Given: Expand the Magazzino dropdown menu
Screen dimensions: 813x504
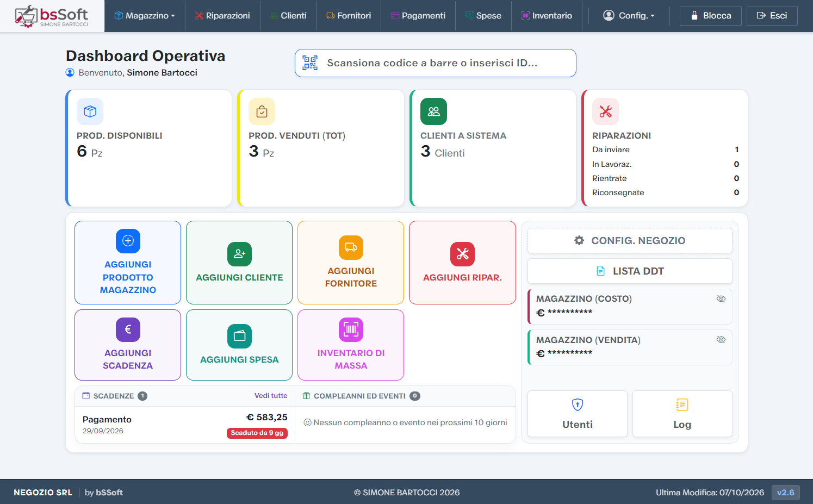Looking at the screenshot, I should pos(145,16).
